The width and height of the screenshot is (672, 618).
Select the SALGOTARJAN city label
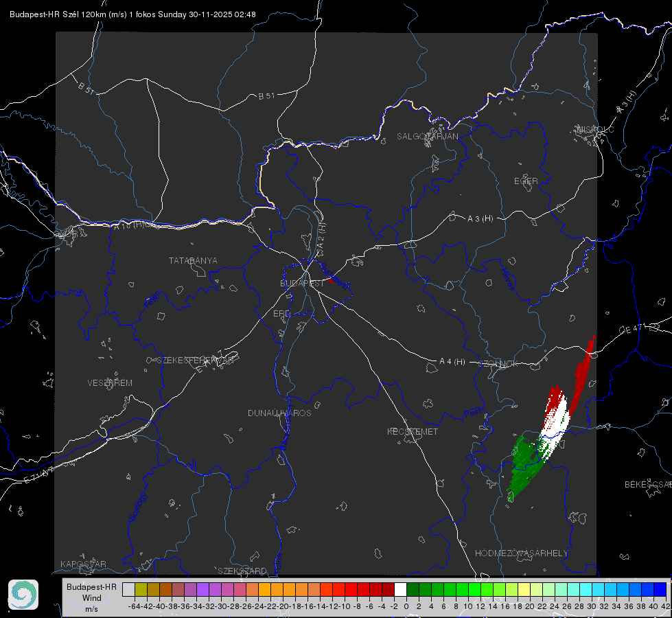[x=427, y=137]
